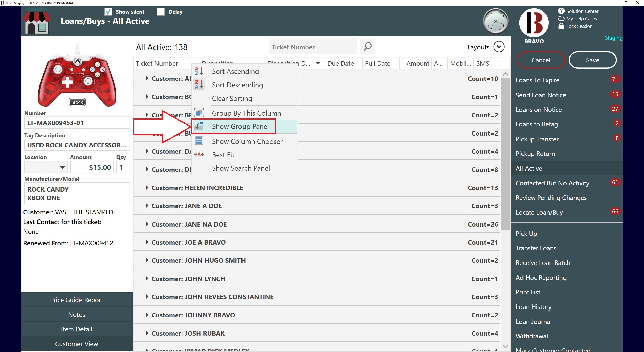Click the Stock badge on the image
Viewport: 644px width, 352px height.
(77, 102)
